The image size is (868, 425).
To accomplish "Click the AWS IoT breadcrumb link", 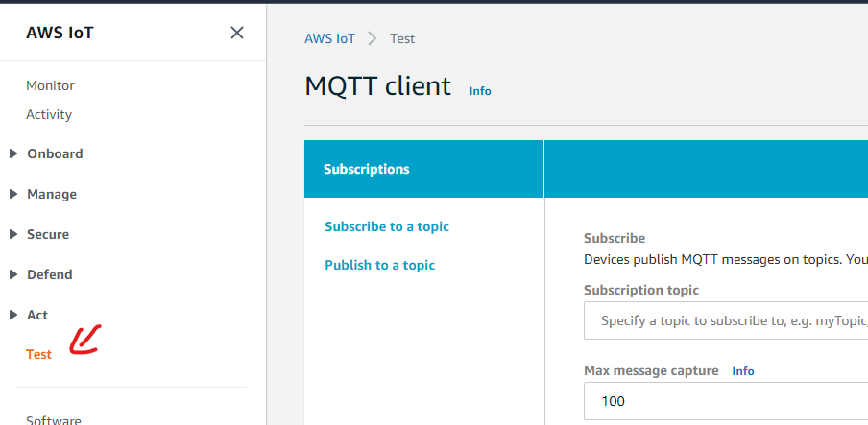I will pos(329,38).
